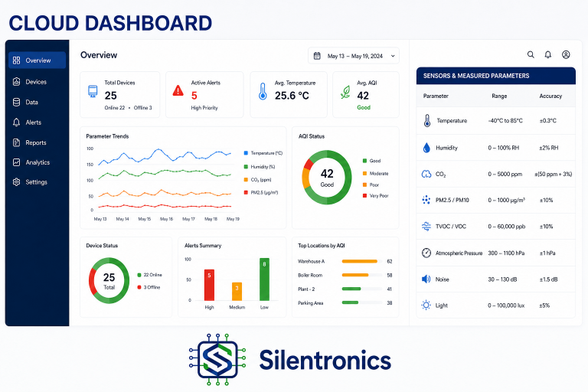Toggle PM2.5 legend entry in trends chart
The image size is (588, 392).
click(261, 192)
